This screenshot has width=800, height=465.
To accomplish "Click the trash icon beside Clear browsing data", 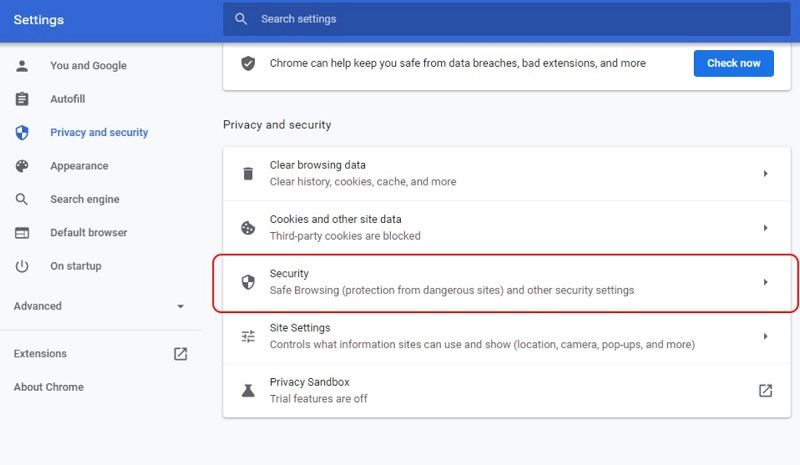I will coord(248,173).
